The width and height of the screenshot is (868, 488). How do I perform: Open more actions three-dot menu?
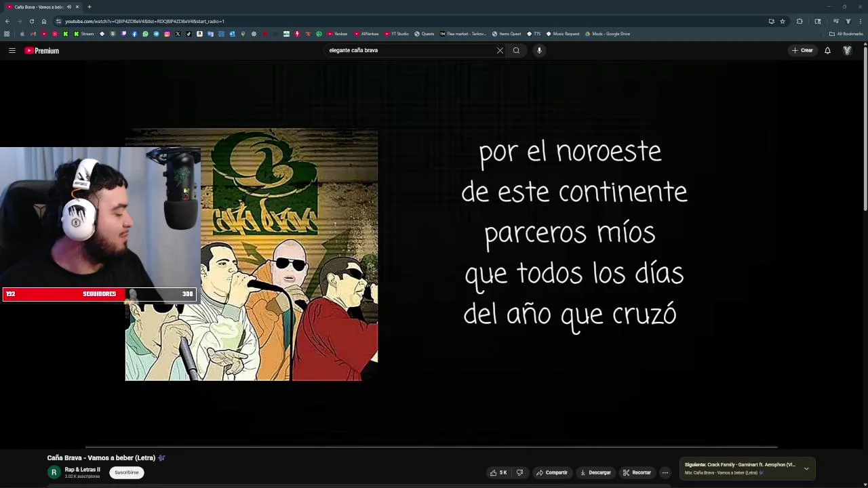click(x=665, y=472)
